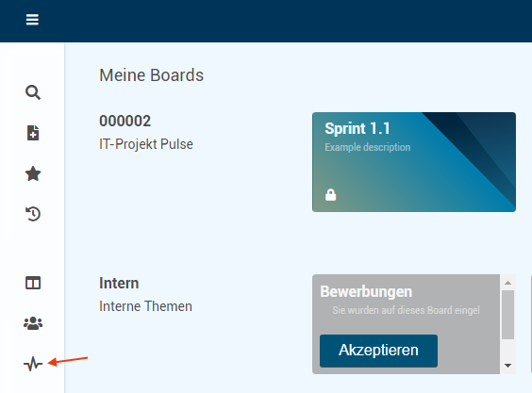Image resolution: width=532 pixels, height=393 pixels.
Task: Select the project title 000002
Action: click(x=125, y=121)
